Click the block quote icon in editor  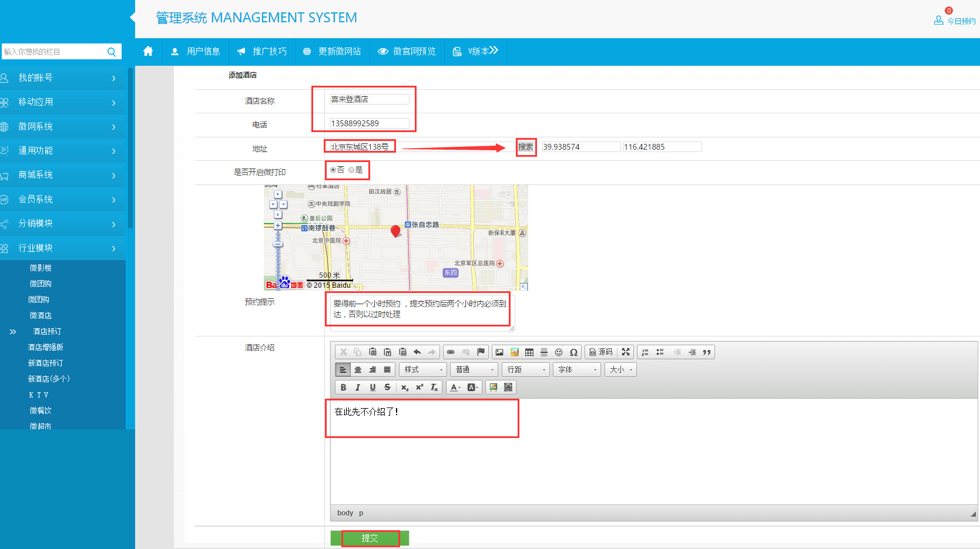[707, 352]
